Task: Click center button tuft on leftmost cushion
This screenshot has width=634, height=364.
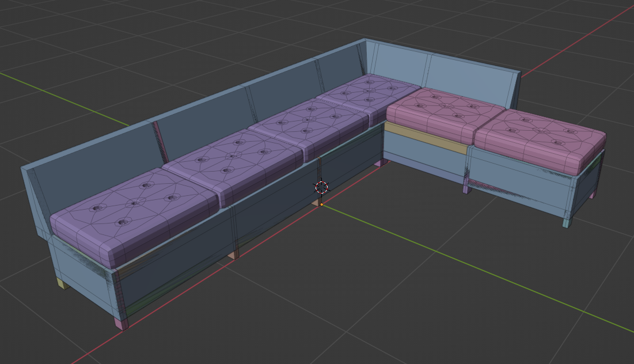Action: point(136,203)
